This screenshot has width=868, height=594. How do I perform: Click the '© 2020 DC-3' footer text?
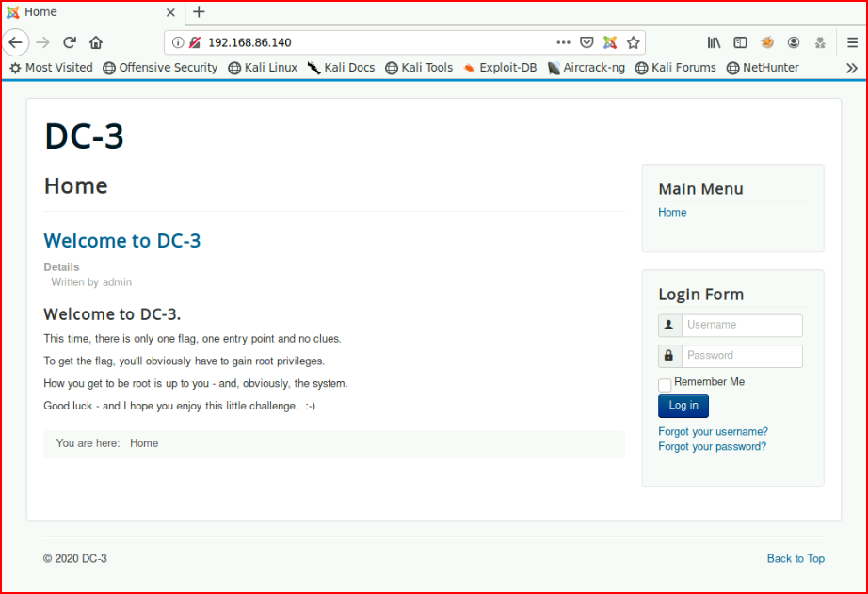(74, 558)
